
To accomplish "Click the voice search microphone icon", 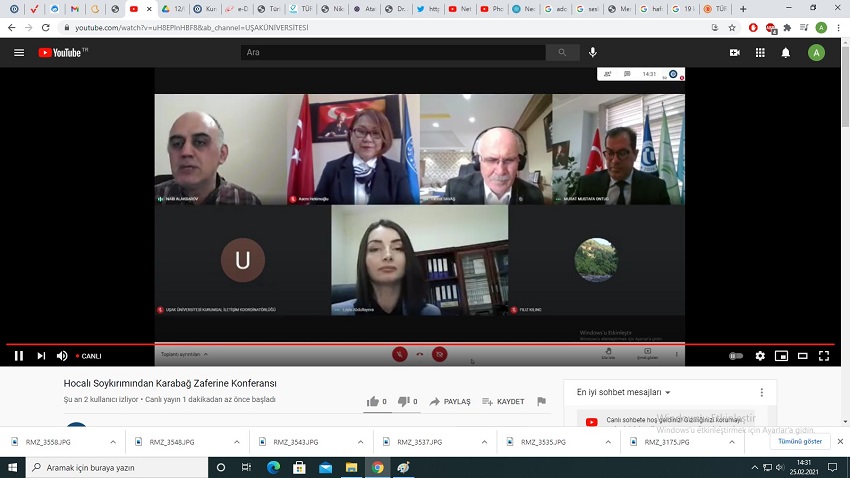I will 593,52.
